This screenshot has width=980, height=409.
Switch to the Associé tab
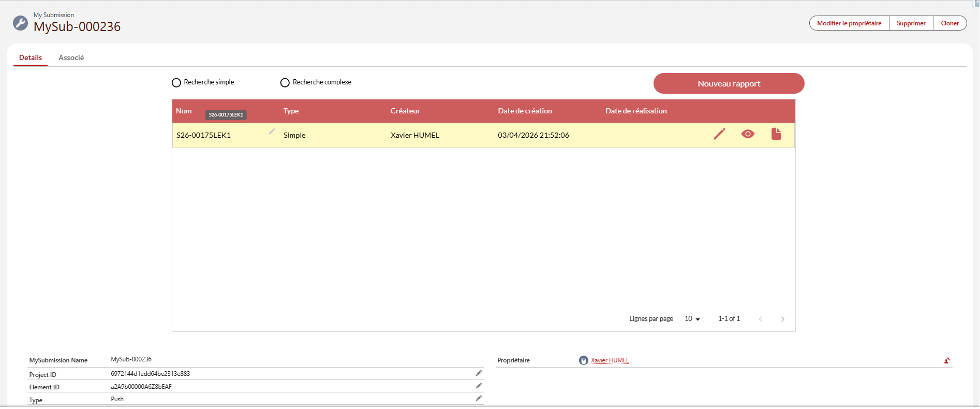pos(71,57)
